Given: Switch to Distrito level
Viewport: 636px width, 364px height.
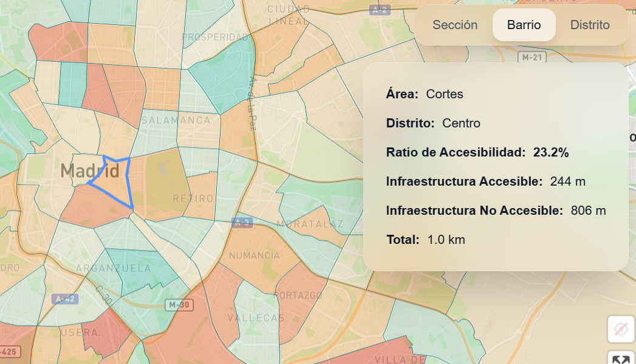Looking at the screenshot, I should tap(589, 25).
